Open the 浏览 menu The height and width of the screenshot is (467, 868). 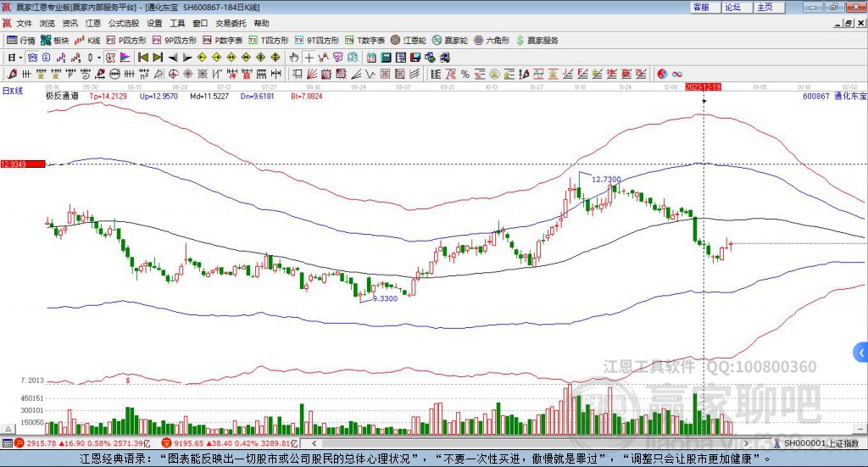47,23
